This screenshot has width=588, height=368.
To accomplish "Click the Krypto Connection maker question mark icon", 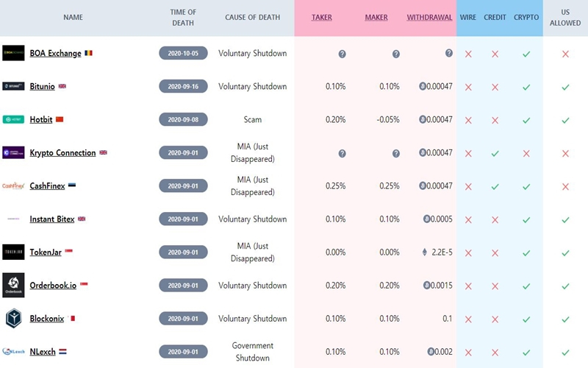I will [x=395, y=153].
